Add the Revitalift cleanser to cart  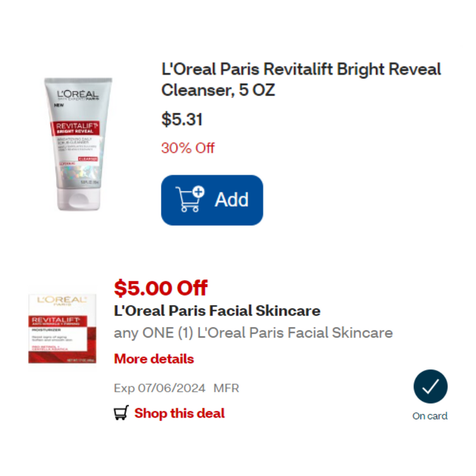click(212, 200)
